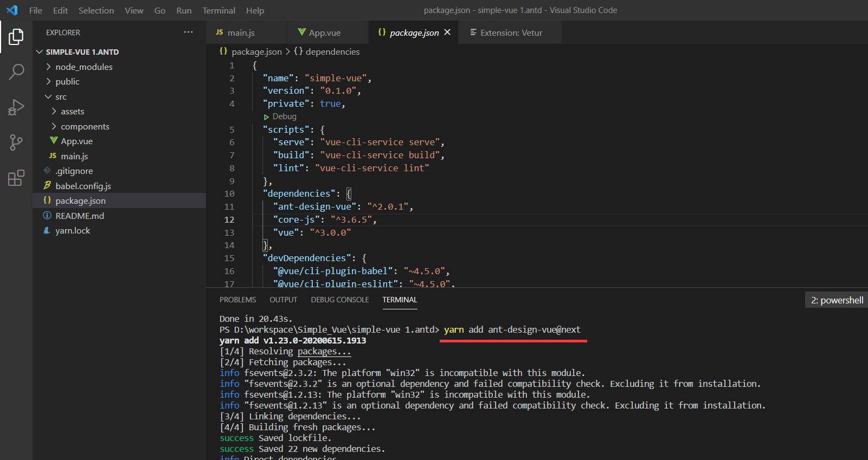Click the terminal command 'yarn add ant-design-vue@next'
The height and width of the screenshot is (460, 868).
[512, 329]
